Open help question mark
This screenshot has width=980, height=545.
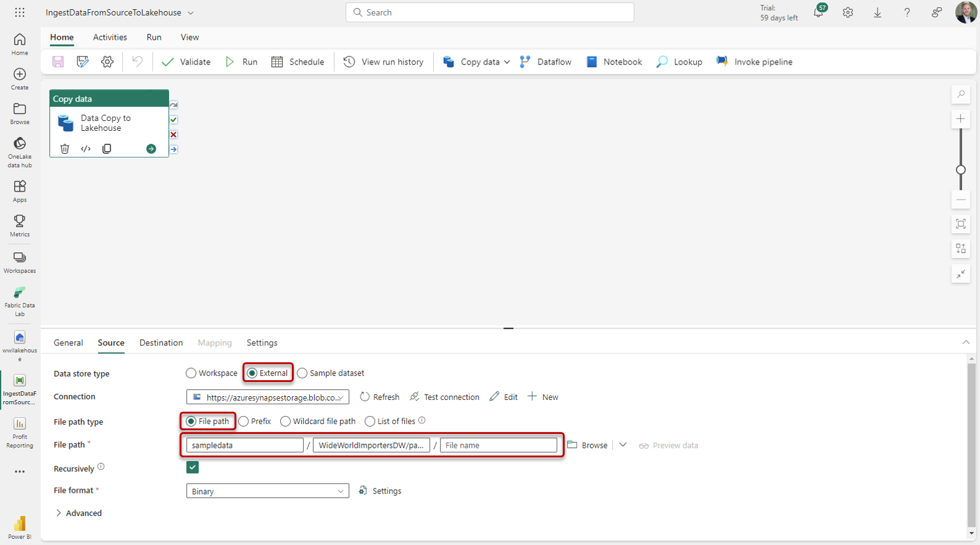pyautogui.click(x=907, y=12)
